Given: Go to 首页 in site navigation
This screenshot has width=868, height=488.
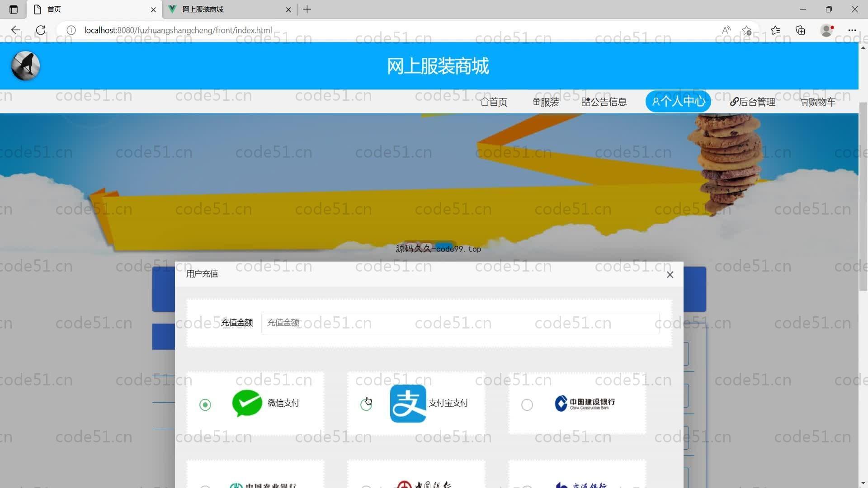Looking at the screenshot, I should 494,102.
